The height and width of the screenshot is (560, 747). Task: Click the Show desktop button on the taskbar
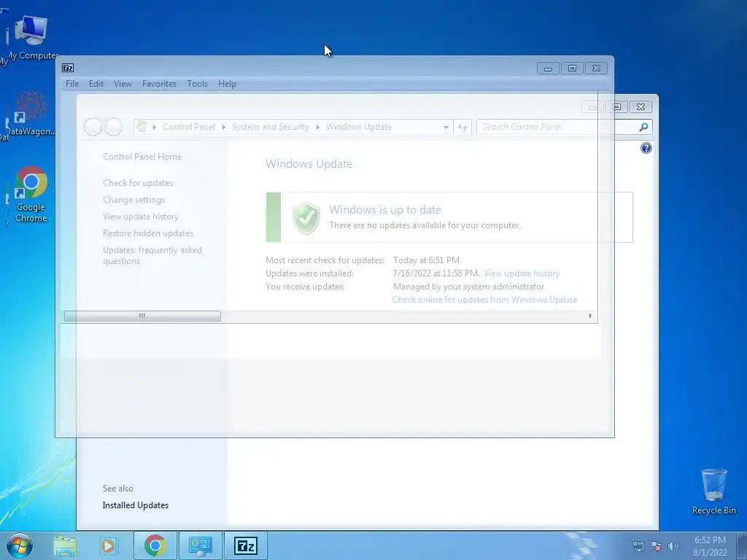742,546
